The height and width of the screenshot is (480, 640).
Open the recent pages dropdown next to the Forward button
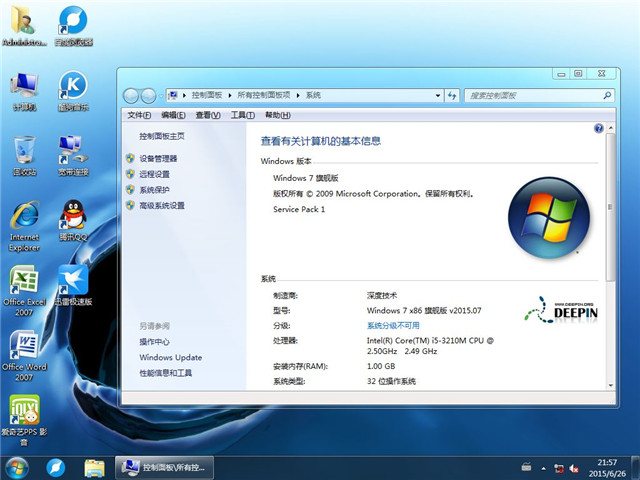click(x=161, y=96)
